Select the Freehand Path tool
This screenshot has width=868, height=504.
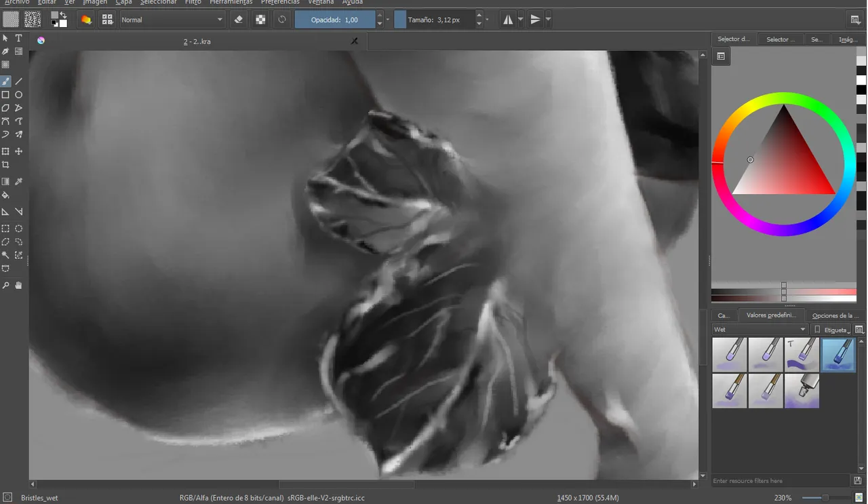pos(19,121)
